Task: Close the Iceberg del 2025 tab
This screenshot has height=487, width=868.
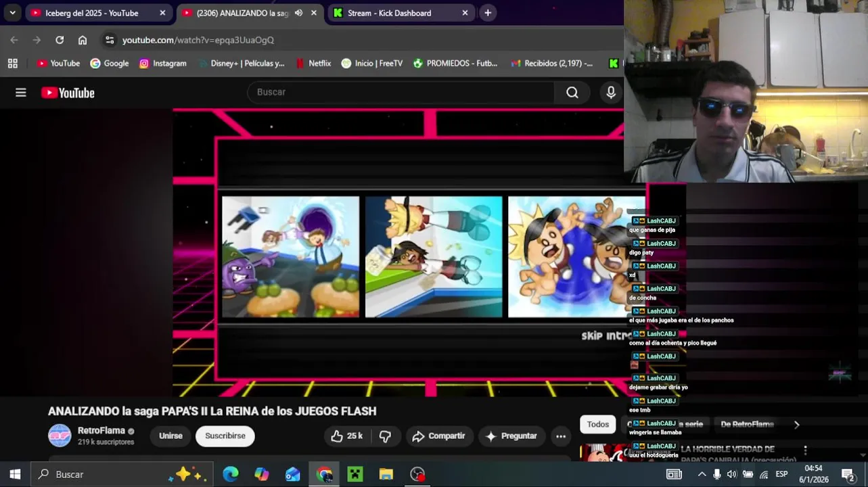Action: pyautogui.click(x=162, y=13)
